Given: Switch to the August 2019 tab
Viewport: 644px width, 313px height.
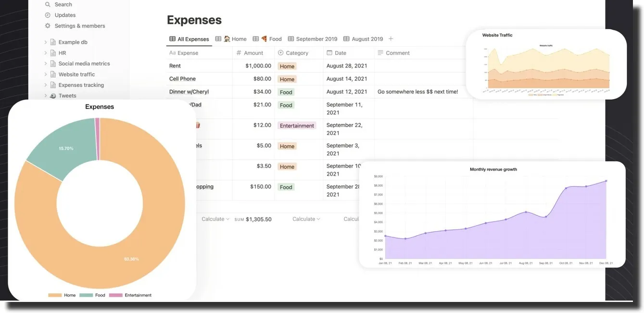Looking at the screenshot, I should coord(367,39).
